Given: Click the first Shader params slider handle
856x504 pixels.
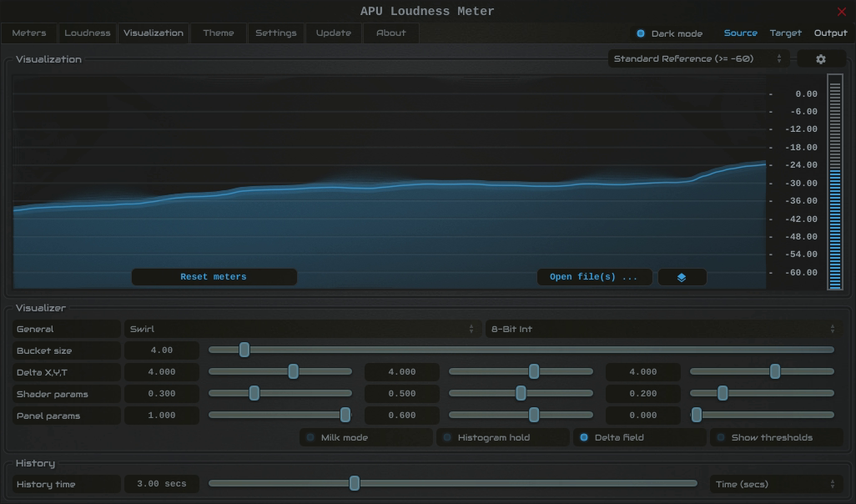Looking at the screenshot, I should pyautogui.click(x=254, y=393).
